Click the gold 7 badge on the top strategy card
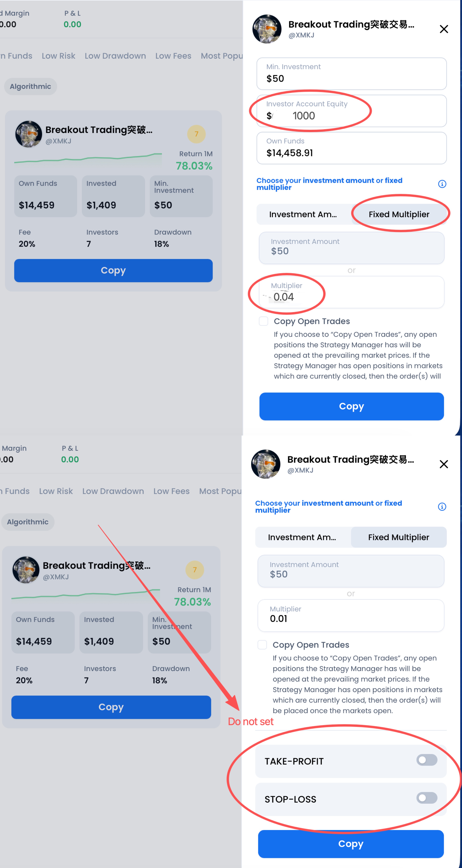This screenshot has width=462, height=868. [196, 134]
